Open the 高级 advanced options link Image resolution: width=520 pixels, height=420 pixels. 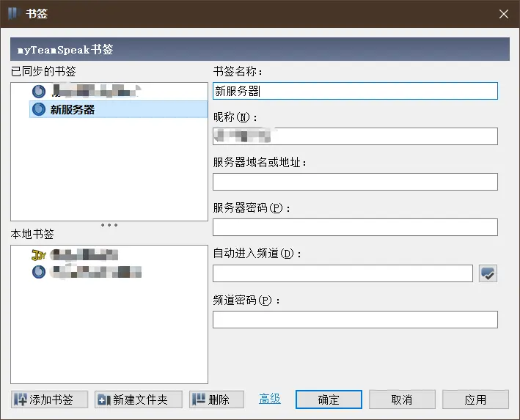click(x=270, y=399)
